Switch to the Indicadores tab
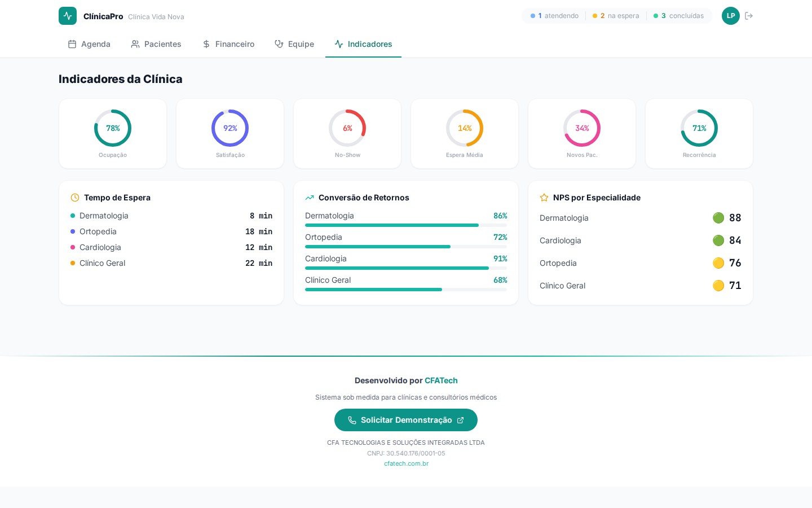The image size is (812, 508). (363, 44)
